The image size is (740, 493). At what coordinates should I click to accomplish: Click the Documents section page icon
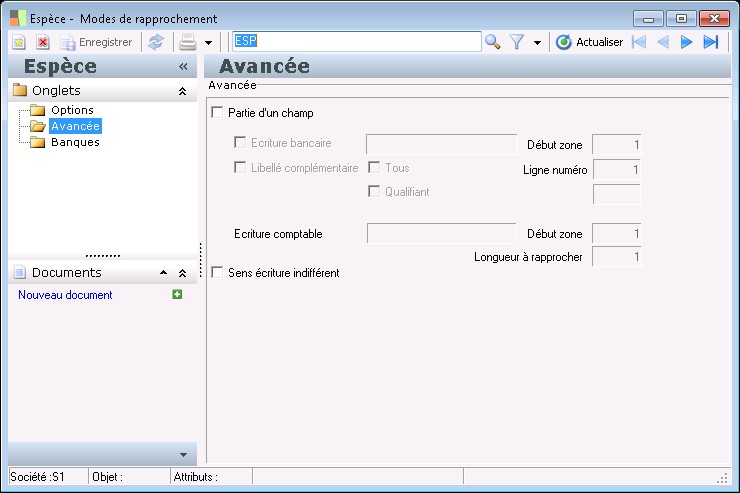20,272
